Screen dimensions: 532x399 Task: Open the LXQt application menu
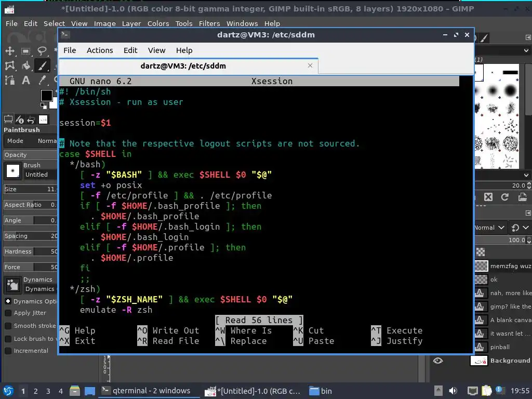pyautogui.click(x=8, y=391)
